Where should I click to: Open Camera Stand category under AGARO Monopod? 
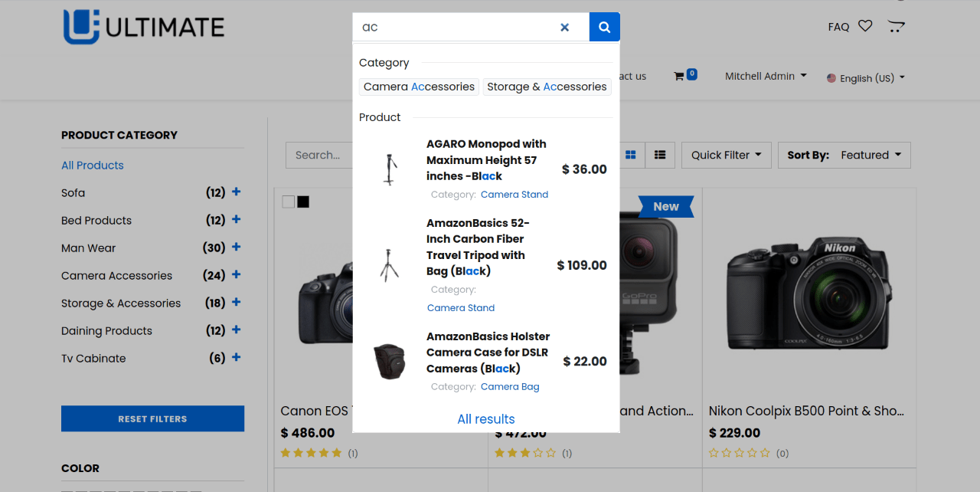click(514, 195)
